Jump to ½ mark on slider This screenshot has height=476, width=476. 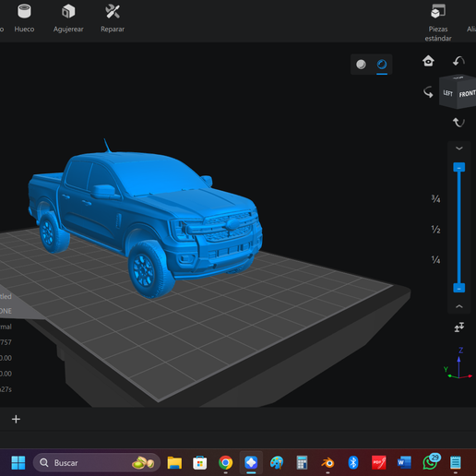click(x=435, y=230)
